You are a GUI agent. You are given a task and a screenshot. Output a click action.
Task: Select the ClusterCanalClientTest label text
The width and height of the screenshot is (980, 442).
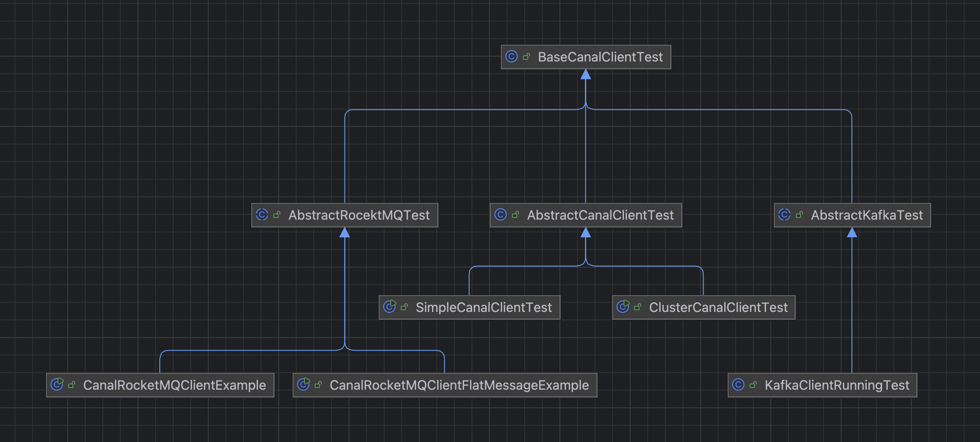point(718,308)
